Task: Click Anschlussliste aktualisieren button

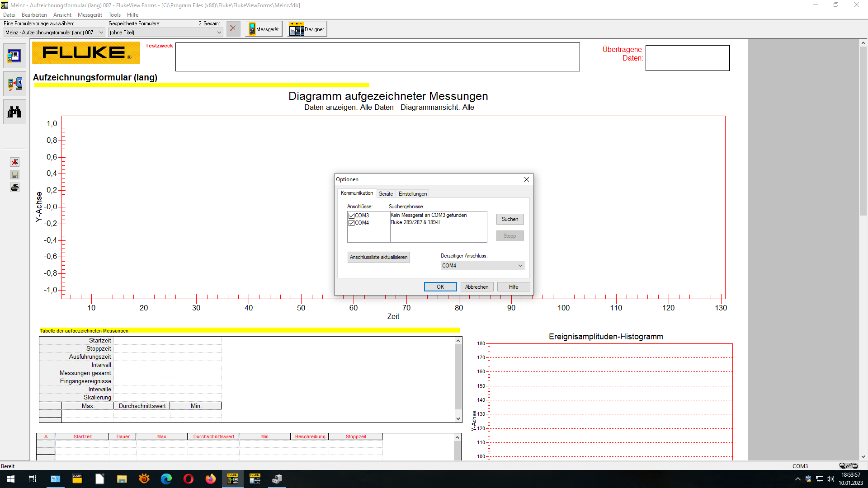Action: pos(378,257)
